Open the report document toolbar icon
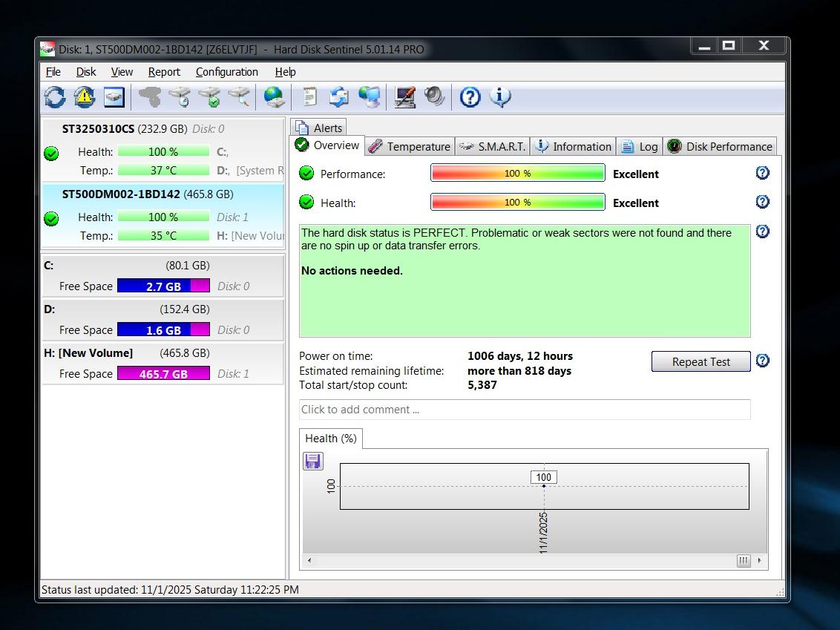 309,97
